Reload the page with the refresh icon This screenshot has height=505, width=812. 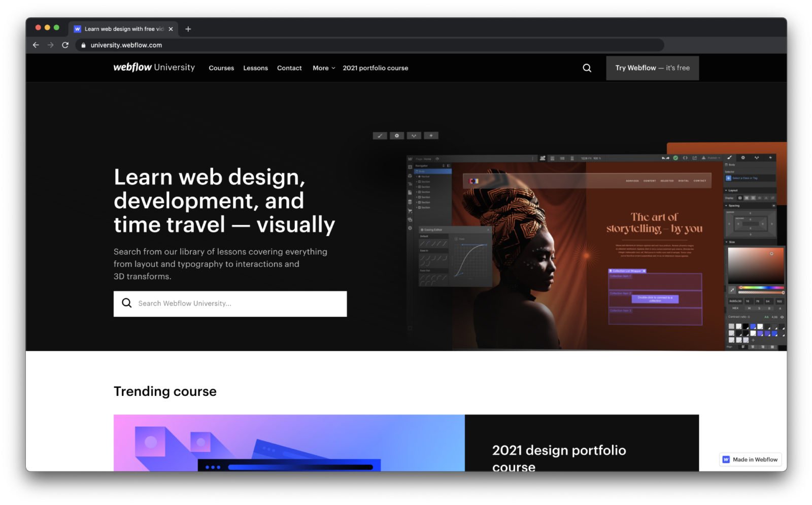coord(65,45)
